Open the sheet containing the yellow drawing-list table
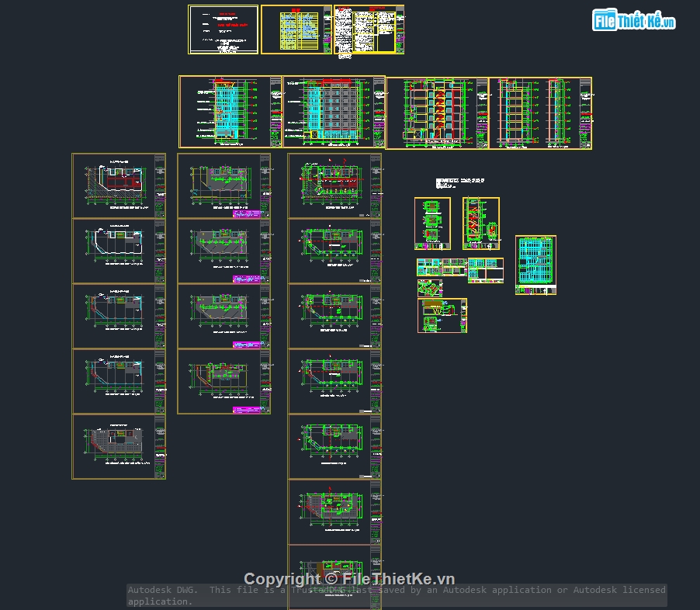 [296, 29]
